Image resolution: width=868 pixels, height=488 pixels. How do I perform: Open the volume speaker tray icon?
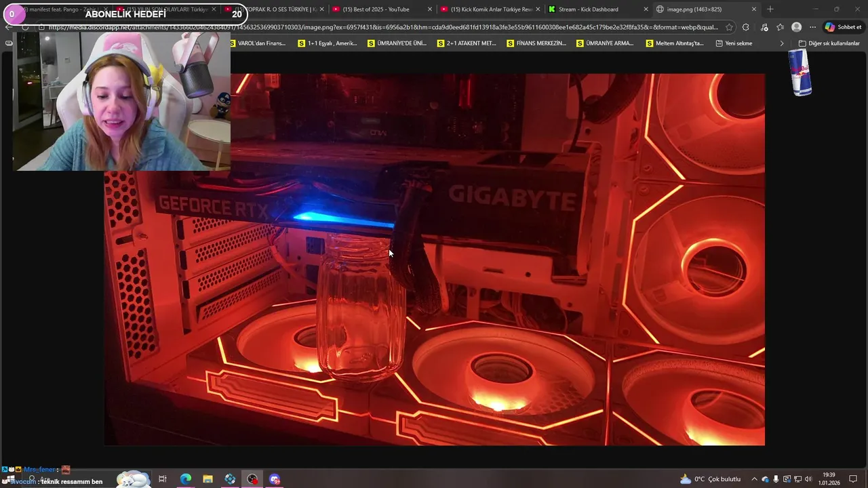tap(808, 479)
